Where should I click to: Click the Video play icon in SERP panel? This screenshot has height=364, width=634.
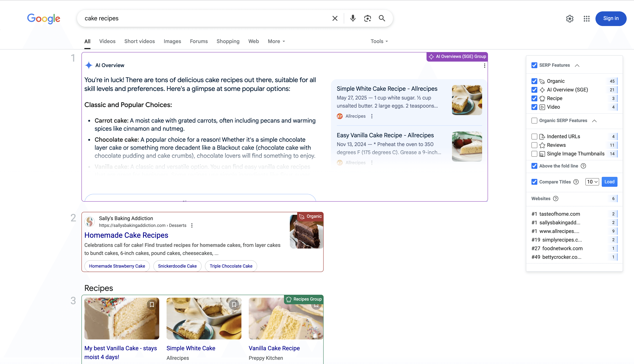pos(542,107)
